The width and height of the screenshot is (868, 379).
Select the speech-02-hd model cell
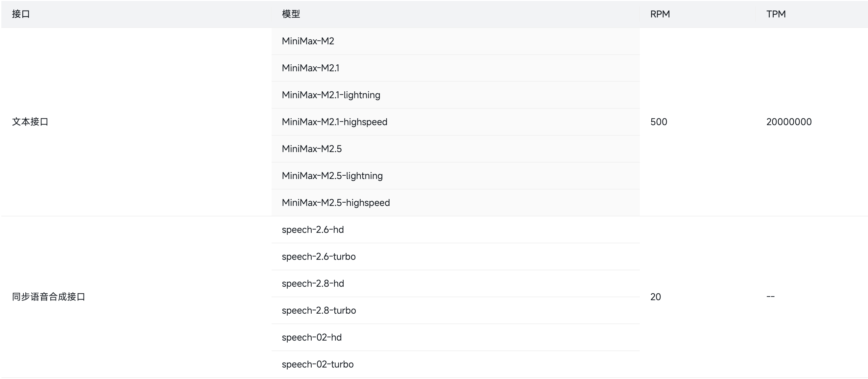[455, 337]
